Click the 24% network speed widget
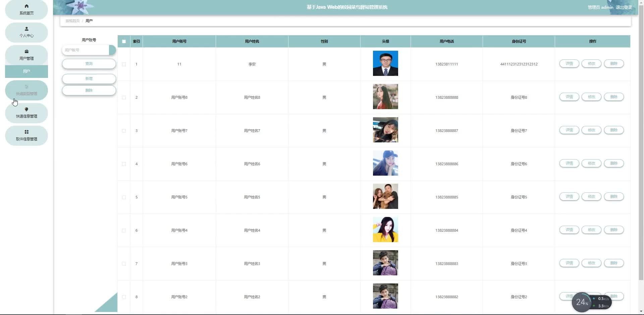 pos(592,302)
